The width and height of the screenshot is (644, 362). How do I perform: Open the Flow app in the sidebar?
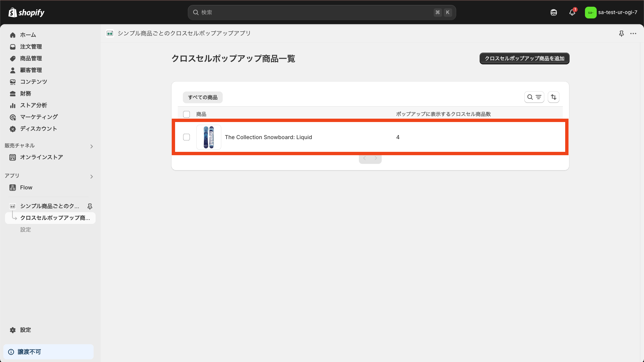(26, 187)
